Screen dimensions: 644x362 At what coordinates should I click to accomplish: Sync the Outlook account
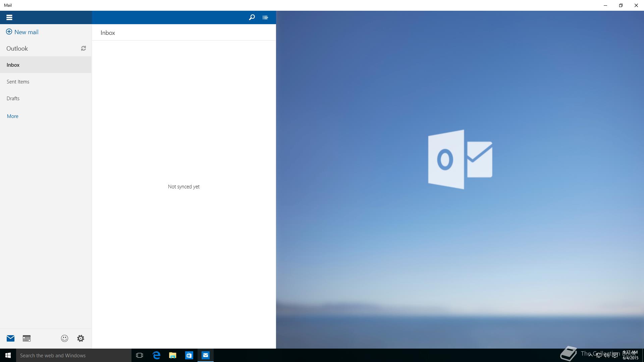pyautogui.click(x=84, y=48)
